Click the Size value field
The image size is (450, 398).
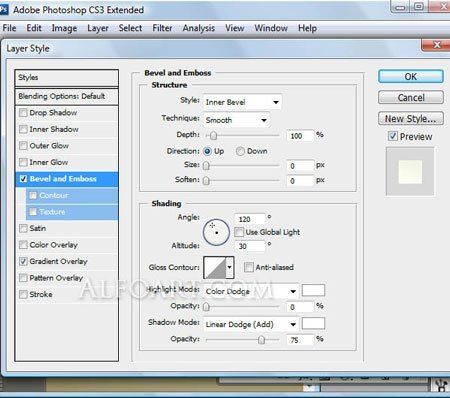click(x=300, y=166)
